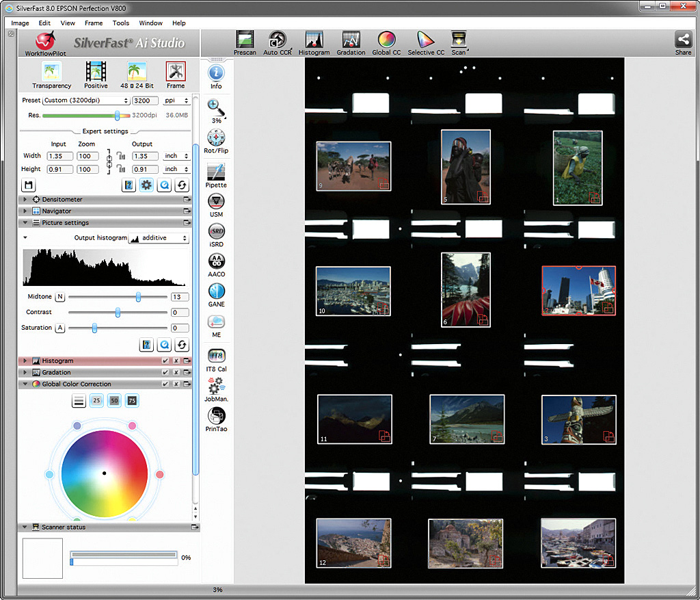Open the Frame menu
The width and height of the screenshot is (700, 600).
pyautogui.click(x=94, y=23)
